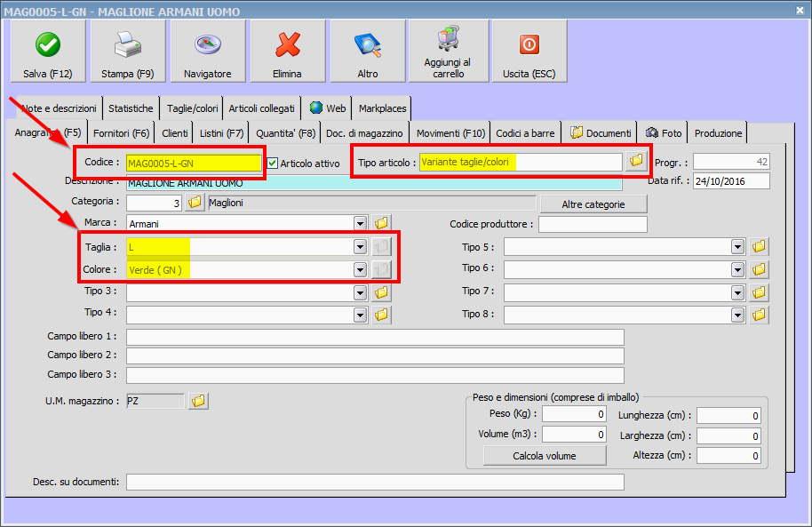Switch to the Taglie/colori tab
The height and width of the screenshot is (527, 812).
(192, 108)
